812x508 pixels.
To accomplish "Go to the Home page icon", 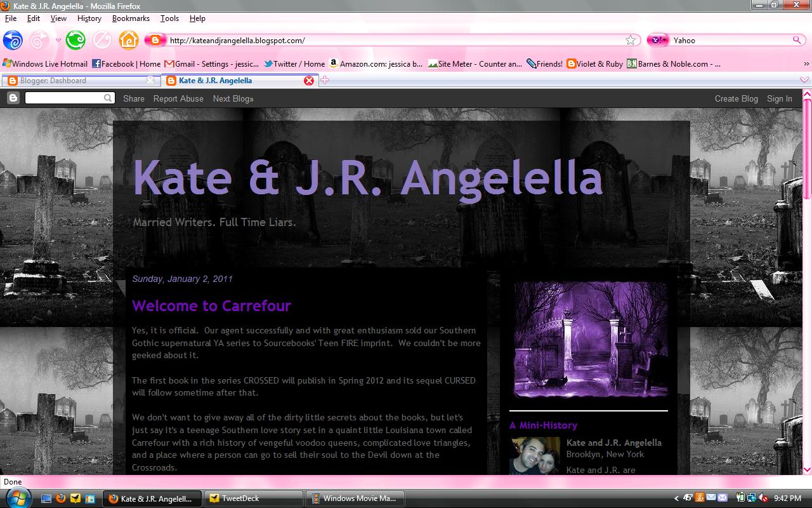I will coord(129,40).
